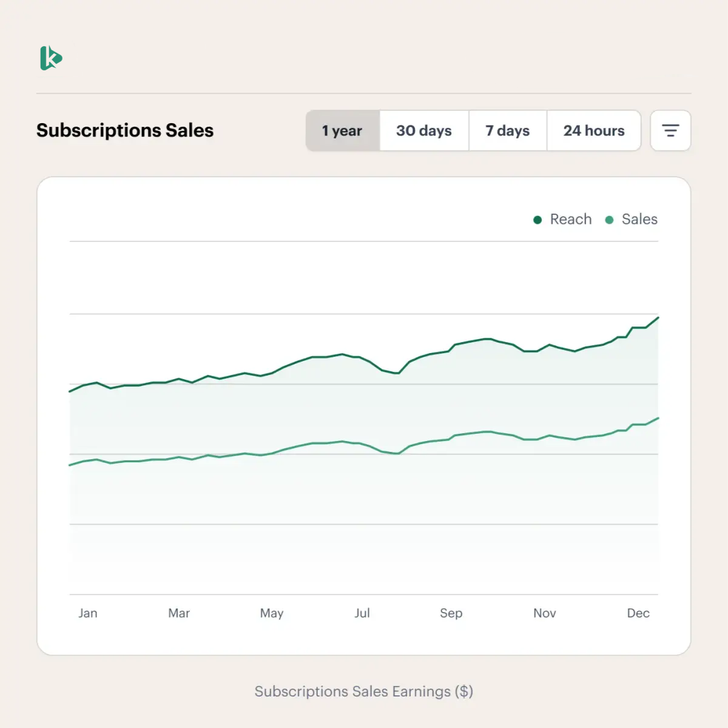Click the Subscriptions Sales Earnings caption
The width and height of the screenshot is (728, 728).
pyautogui.click(x=363, y=691)
